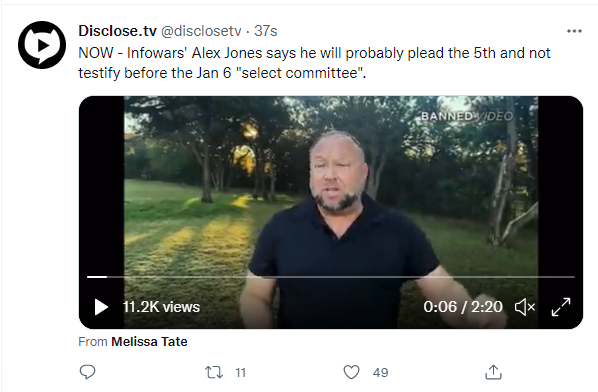Like the tweet with heart icon
This screenshot has height=392, width=598.
click(x=351, y=372)
